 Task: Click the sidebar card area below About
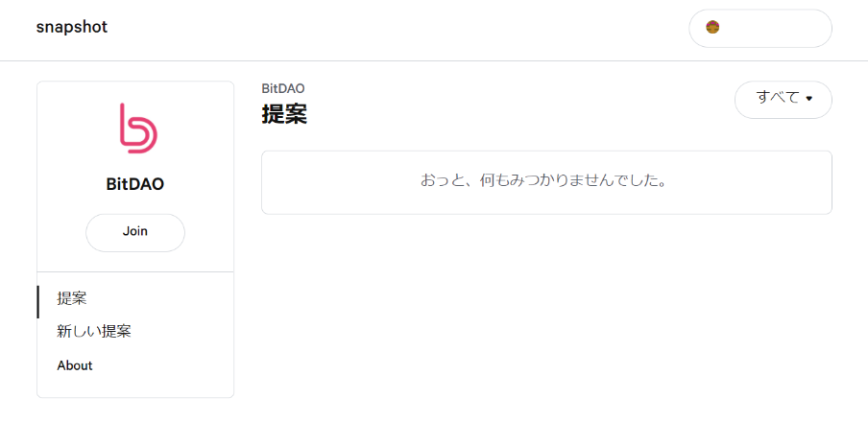tap(135, 387)
